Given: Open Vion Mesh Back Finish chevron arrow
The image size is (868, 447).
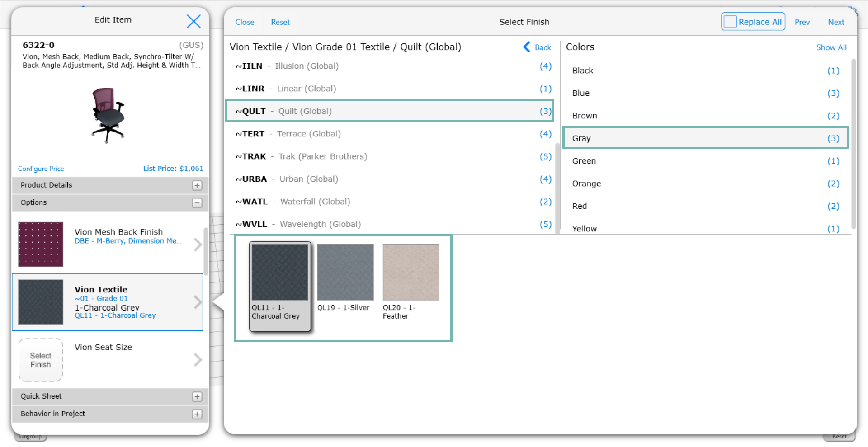Looking at the screenshot, I should point(198,245).
